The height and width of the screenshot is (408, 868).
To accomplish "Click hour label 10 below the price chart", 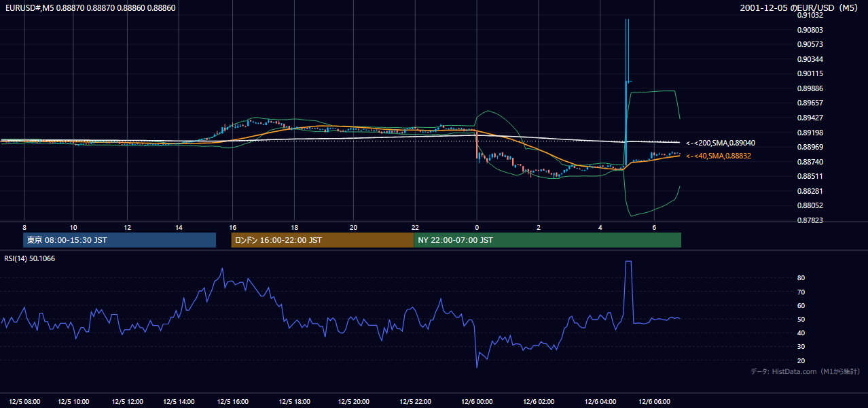I will point(73,227).
